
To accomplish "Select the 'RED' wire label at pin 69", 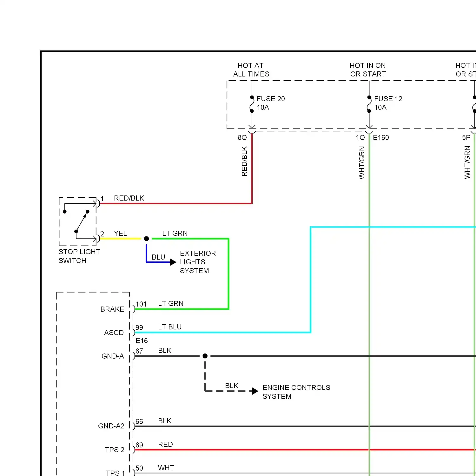I will click(165, 444).
